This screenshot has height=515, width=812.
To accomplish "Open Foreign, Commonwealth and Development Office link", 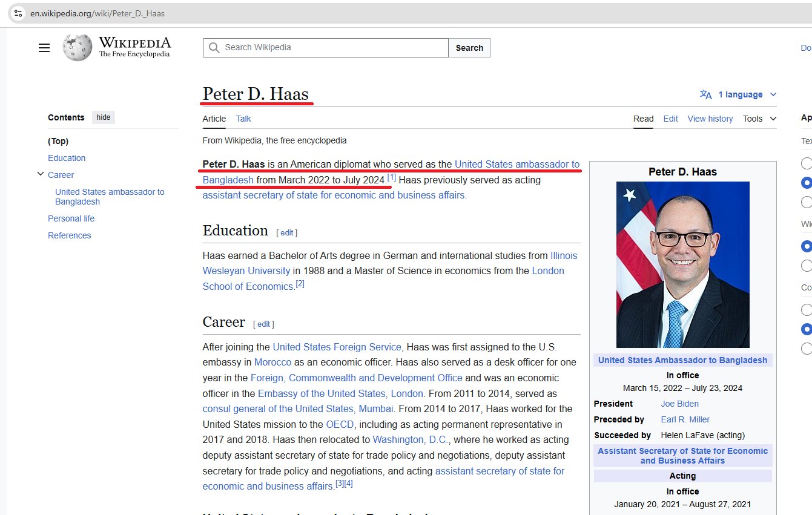I will click(357, 378).
